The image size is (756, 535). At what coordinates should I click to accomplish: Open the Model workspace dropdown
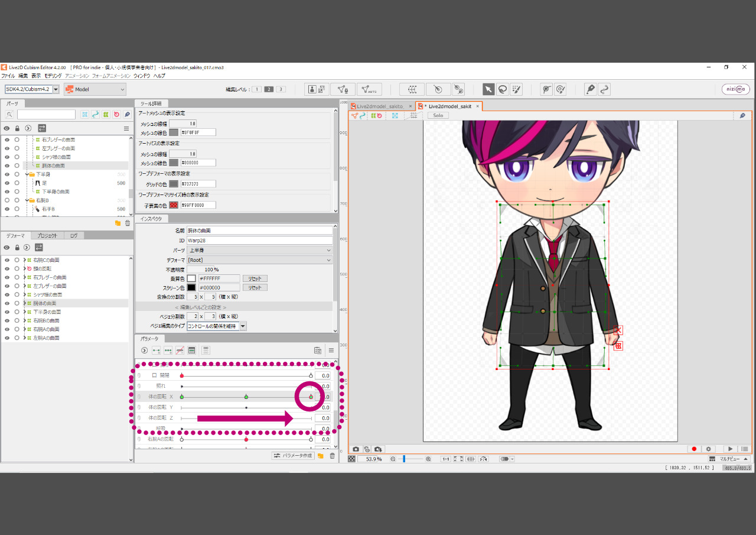(95, 89)
